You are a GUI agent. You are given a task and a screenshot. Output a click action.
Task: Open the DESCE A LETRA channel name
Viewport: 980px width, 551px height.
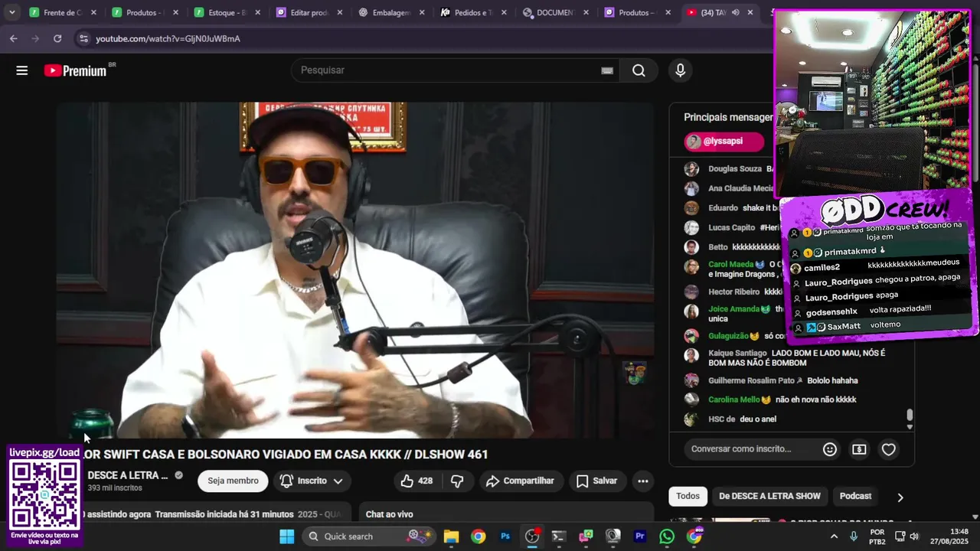(128, 475)
